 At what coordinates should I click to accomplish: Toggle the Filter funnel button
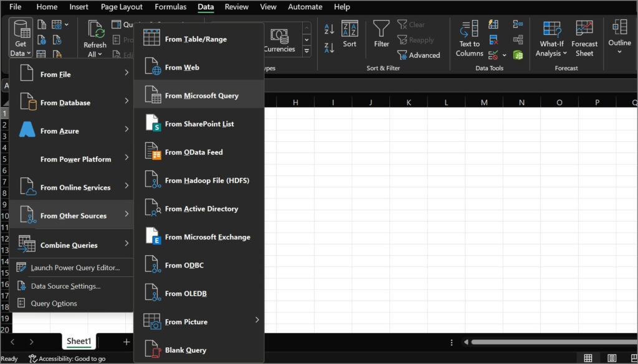click(381, 34)
